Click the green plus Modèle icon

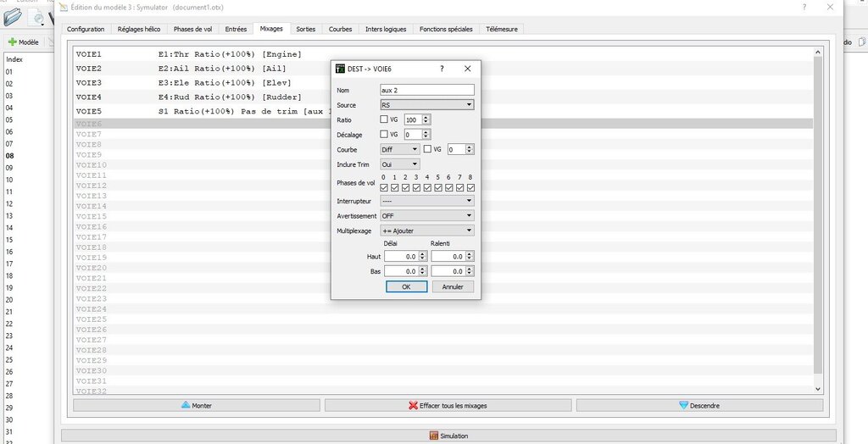pyautogui.click(x=13, y=42)
